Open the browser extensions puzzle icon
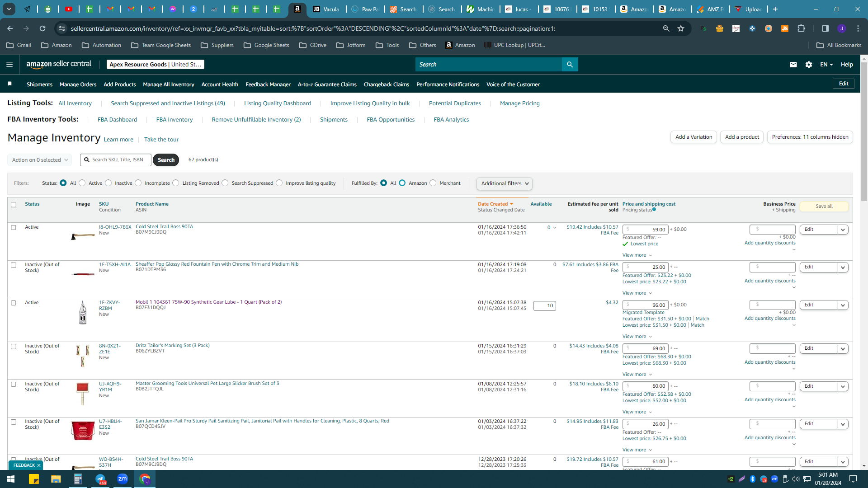This screenshot has width=868, height=488. pyautogui.click(x=801, y=28)
